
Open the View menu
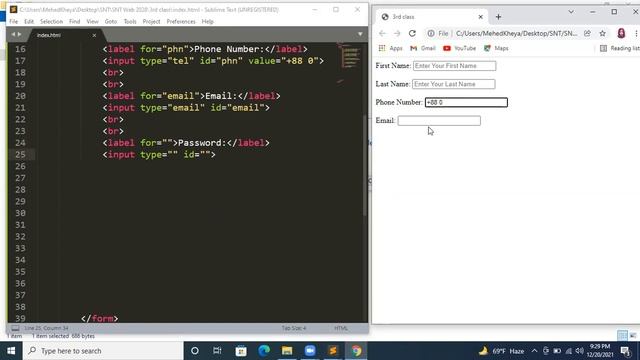[x=92, y=22]
